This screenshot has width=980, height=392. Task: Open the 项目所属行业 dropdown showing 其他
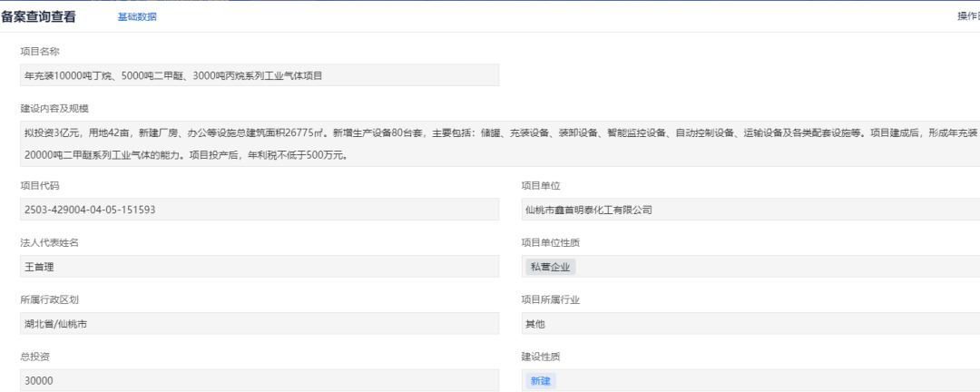pyautogui.click(x=750, y=324)
